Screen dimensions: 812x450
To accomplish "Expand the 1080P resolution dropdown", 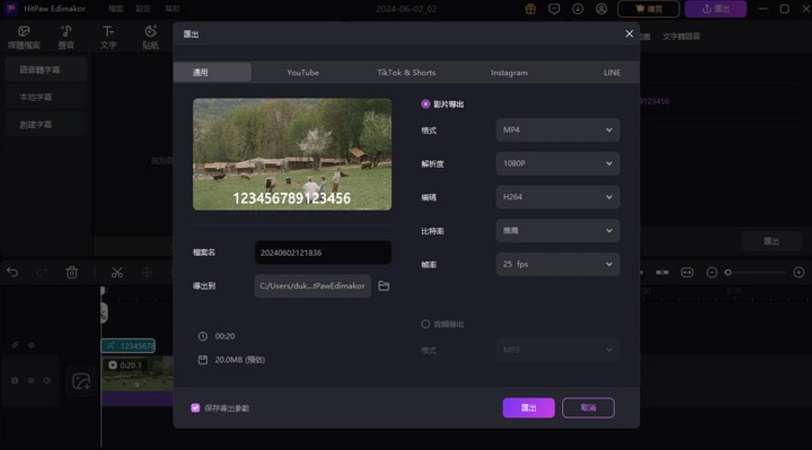I will (557, 164).
